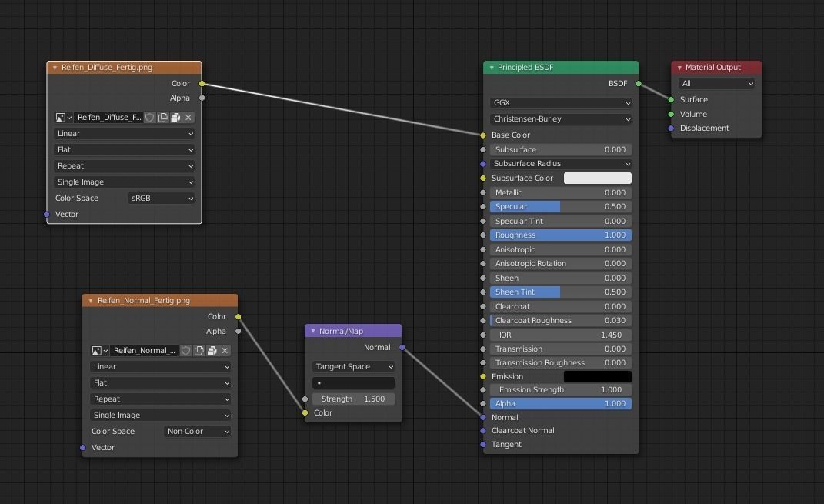Click the Metallic value field

[561, 193]
